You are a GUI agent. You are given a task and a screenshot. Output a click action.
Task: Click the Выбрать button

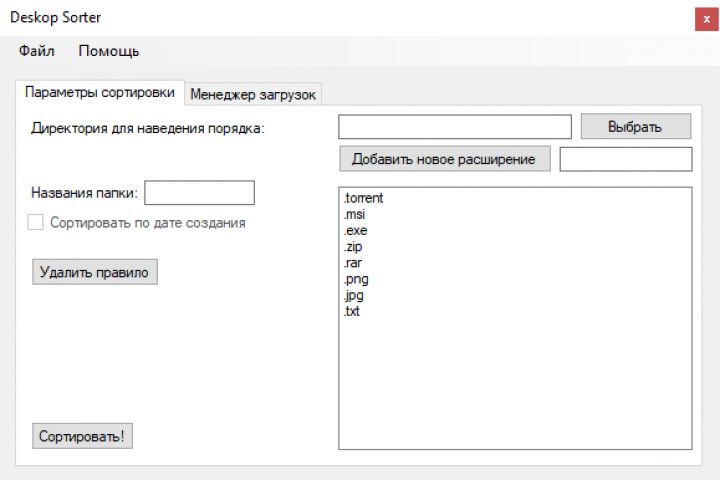635,127
